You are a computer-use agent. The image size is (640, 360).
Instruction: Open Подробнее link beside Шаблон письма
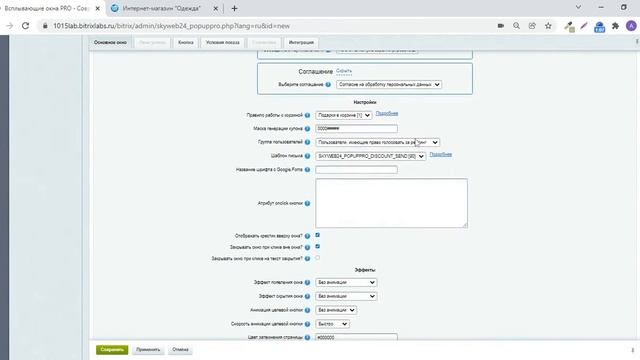[x=440, y=155]
